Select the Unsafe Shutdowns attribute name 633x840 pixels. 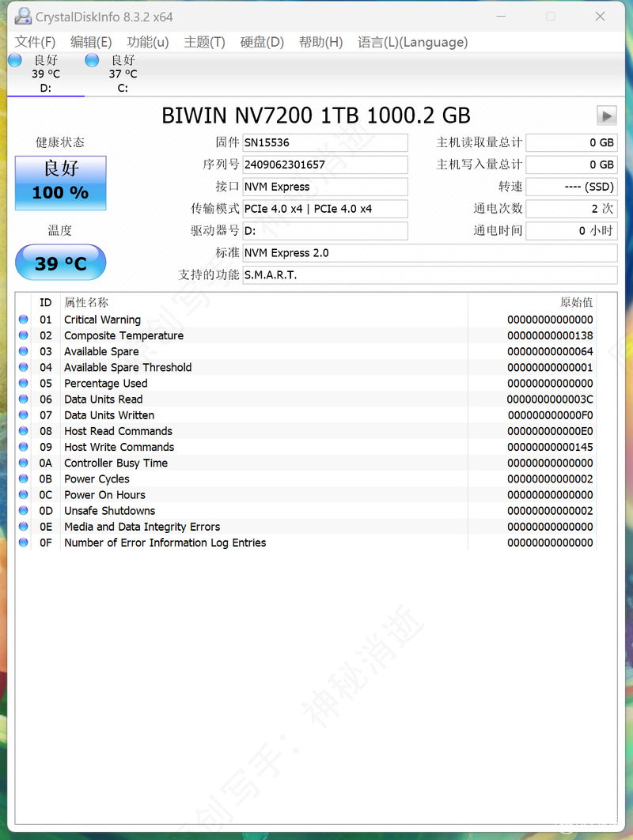click(110, 510)
